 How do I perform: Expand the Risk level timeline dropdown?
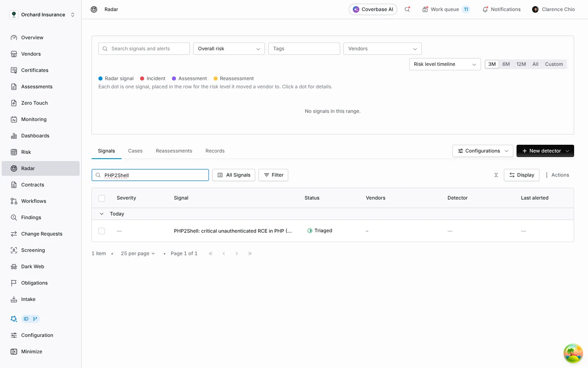point(445,64)
